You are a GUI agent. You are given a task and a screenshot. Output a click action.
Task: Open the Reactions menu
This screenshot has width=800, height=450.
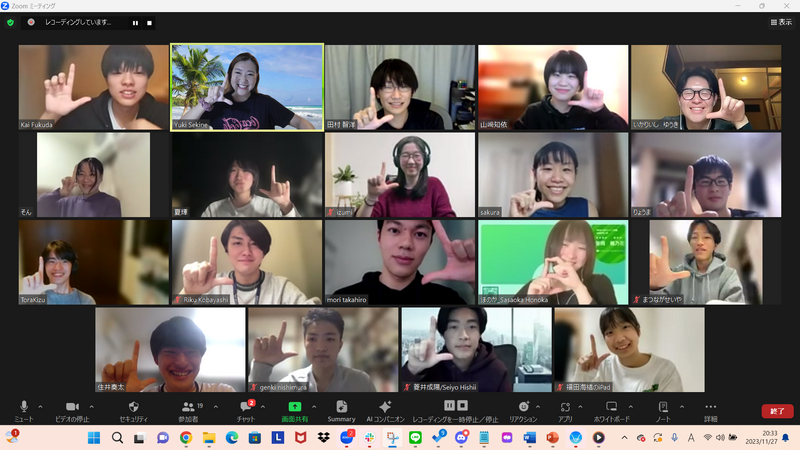tap(523, 408)
